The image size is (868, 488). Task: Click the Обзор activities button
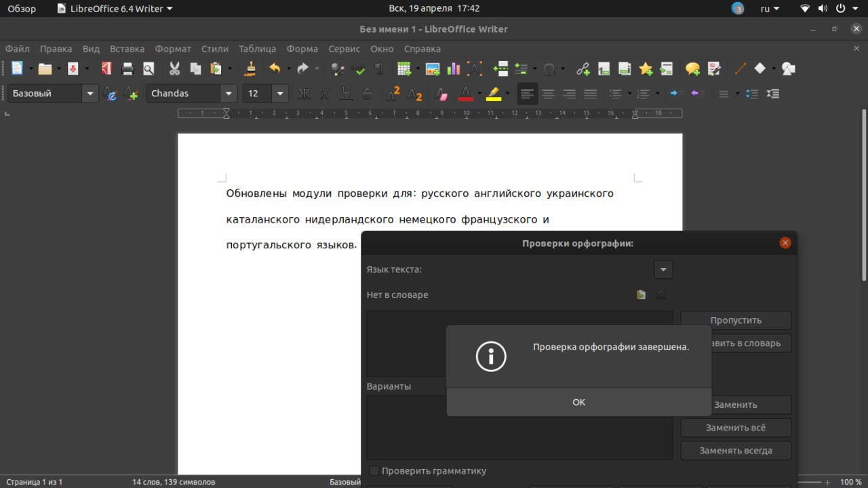tap(22, 9)
